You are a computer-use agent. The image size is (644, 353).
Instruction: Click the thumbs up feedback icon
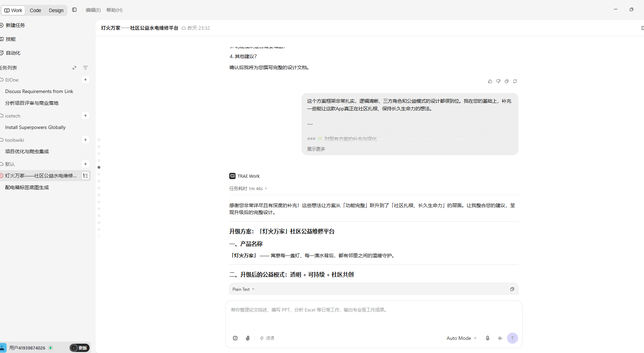(490, 81)
